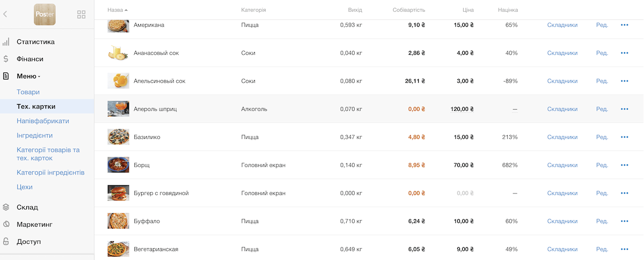Screen dimensions: 644x260
Task: Click Ред. for Апельсиновый сок
Action: tap(602, 81)
